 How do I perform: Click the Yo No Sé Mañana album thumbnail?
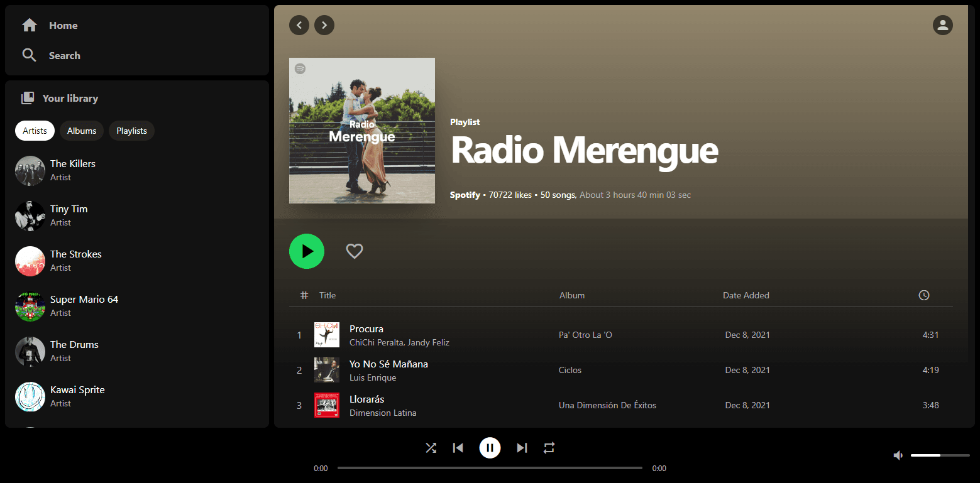coord(327,370)
